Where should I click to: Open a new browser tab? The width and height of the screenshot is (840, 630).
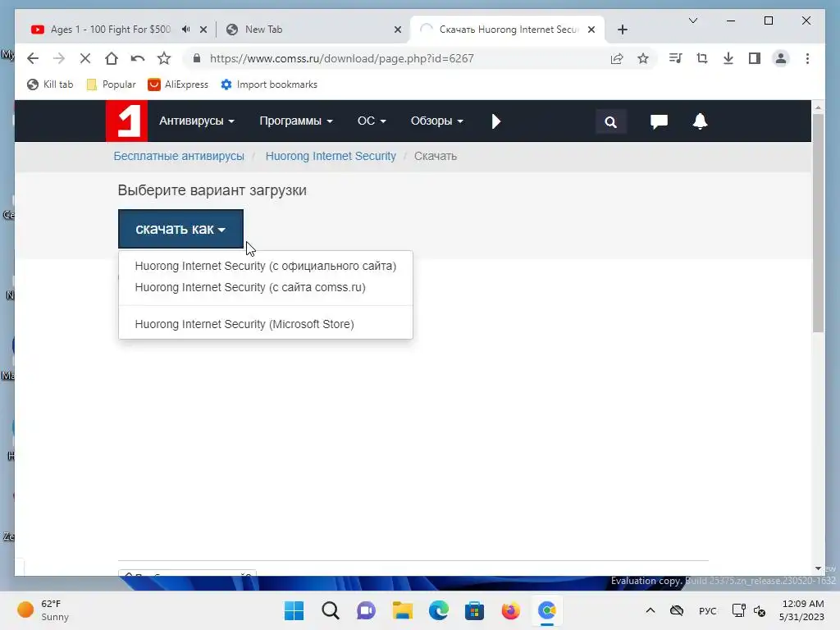tap(622, 30)
